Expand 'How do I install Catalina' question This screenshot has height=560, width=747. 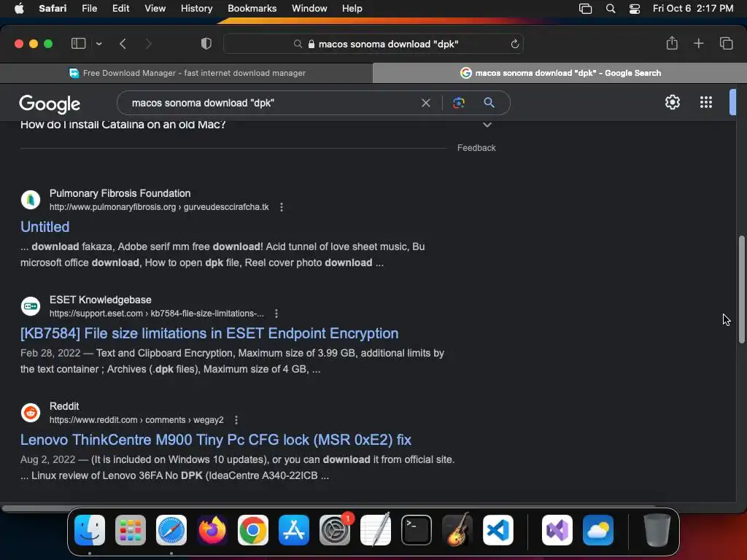point(487,125)
